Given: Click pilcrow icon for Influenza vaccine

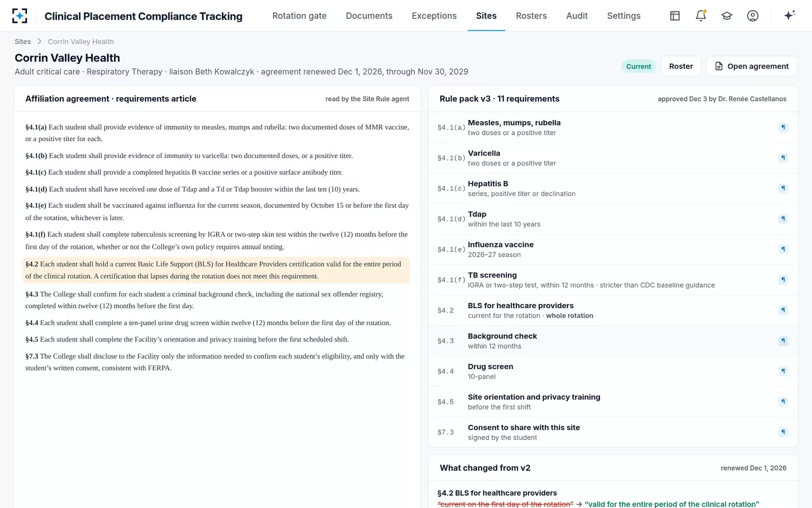Looking at the screenshot, I should click(x=783, y=249).
